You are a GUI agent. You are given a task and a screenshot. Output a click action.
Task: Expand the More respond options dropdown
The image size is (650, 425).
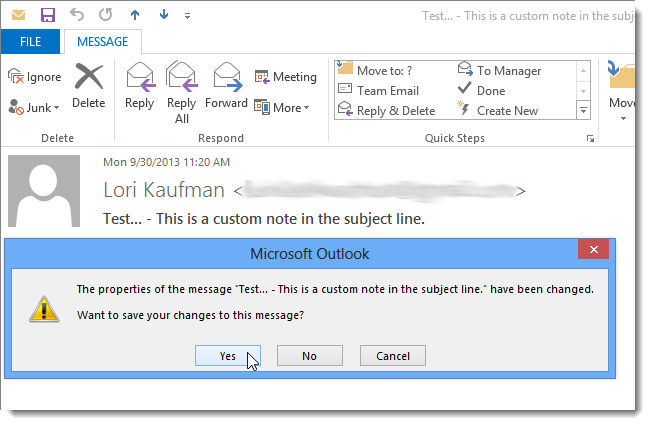282,108
